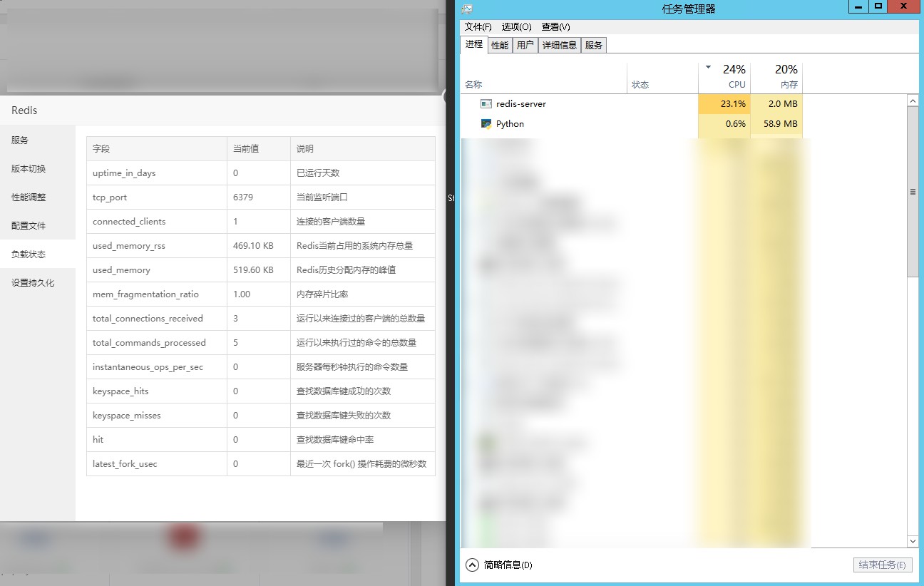Minimize the Task Manager window

(858, 6)
